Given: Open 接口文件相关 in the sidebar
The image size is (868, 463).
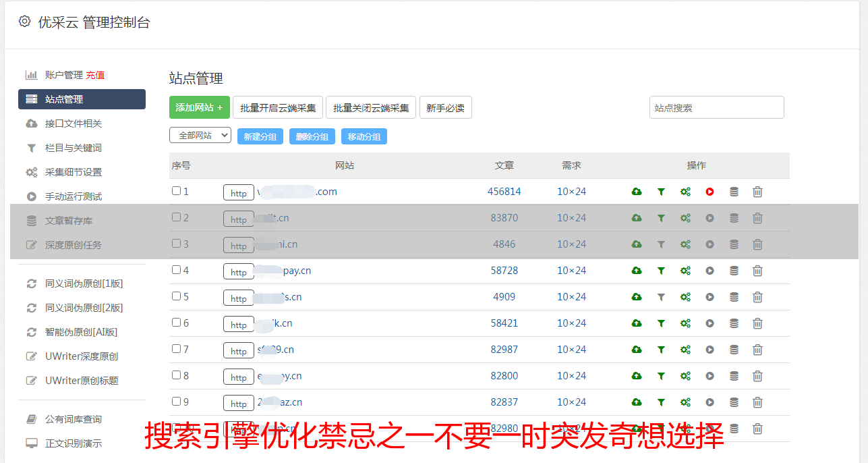Looking at the screenshot, I should click(74, 124).
